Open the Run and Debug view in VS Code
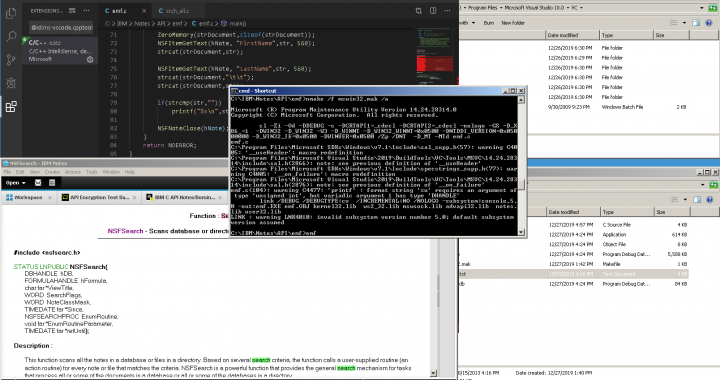This screenshot has height=380, width=720. click(x=11, y=83)
